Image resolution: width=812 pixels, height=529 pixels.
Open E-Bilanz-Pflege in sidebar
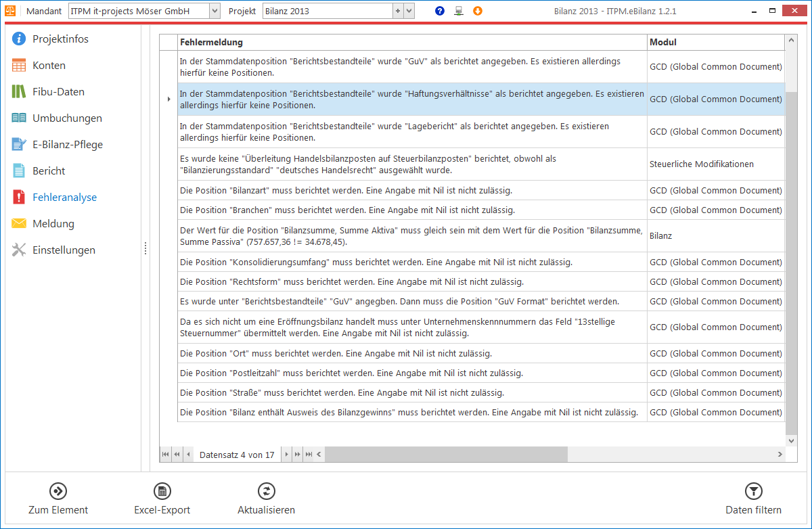pyautogui.click(x=68, y=144)
